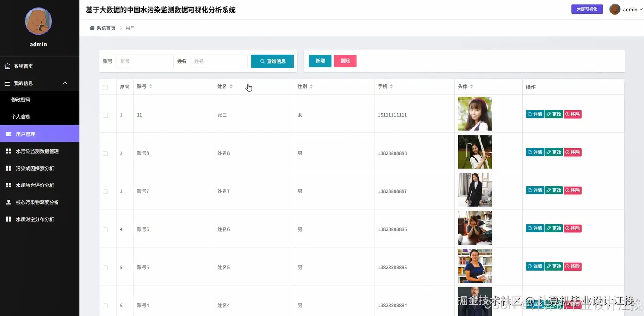The height and width of the screenshot is (316, 644).
Task: Click 更改 for 账号8 row
Action: (x=554, y=152)
